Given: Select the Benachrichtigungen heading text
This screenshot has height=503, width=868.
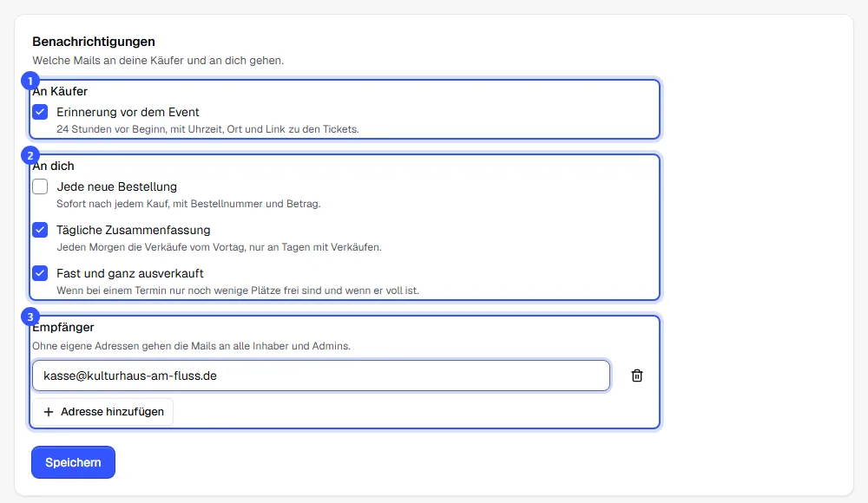Looking at the screenshot, I should (94, 42).
